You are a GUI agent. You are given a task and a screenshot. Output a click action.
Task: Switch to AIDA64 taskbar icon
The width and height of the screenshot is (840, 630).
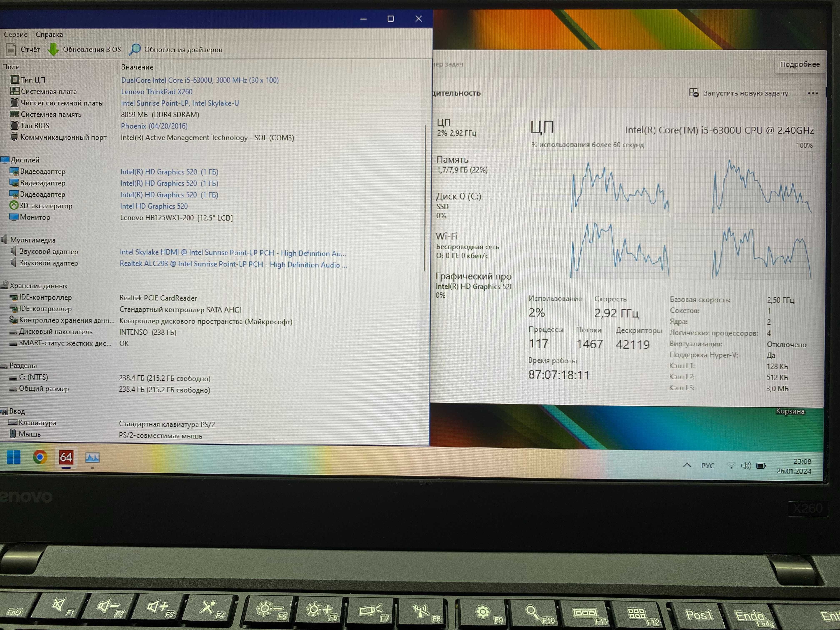click(66, 457)
